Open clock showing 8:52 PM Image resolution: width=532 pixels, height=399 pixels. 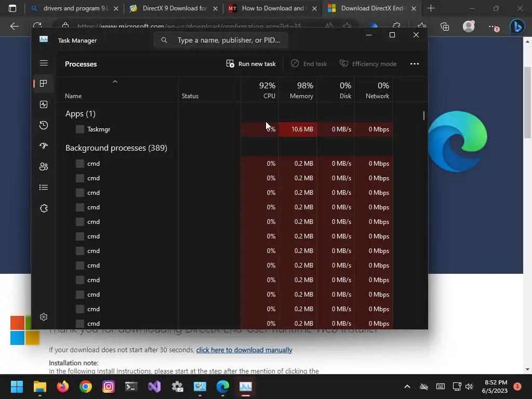[495, 387]
